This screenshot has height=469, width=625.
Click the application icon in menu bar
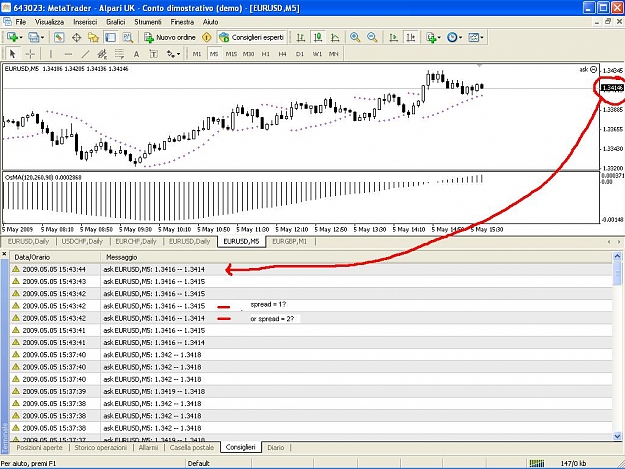point(7,22)
